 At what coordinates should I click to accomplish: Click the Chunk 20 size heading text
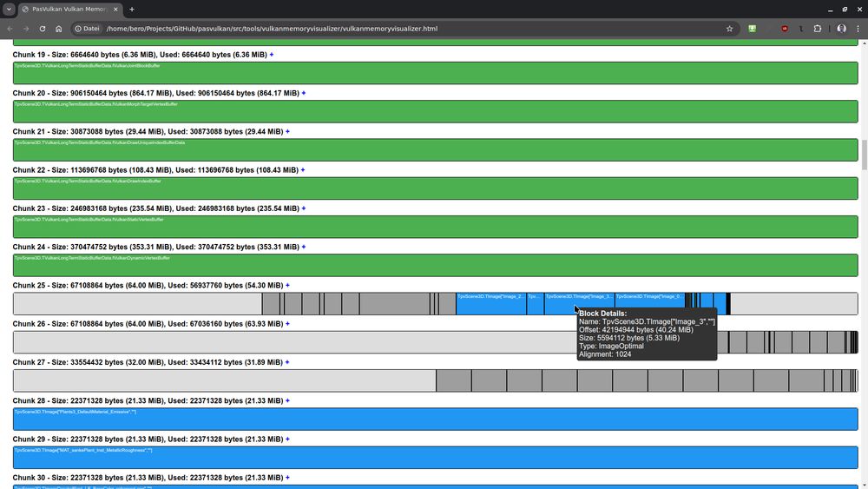155,93
